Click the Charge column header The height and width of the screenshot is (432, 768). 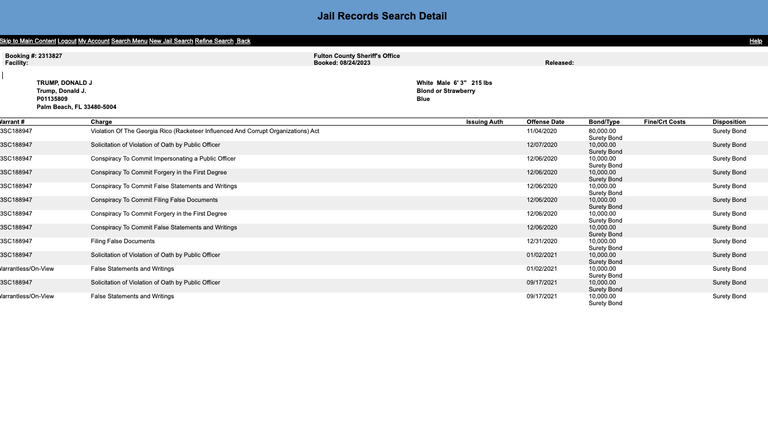coord(101,122)
